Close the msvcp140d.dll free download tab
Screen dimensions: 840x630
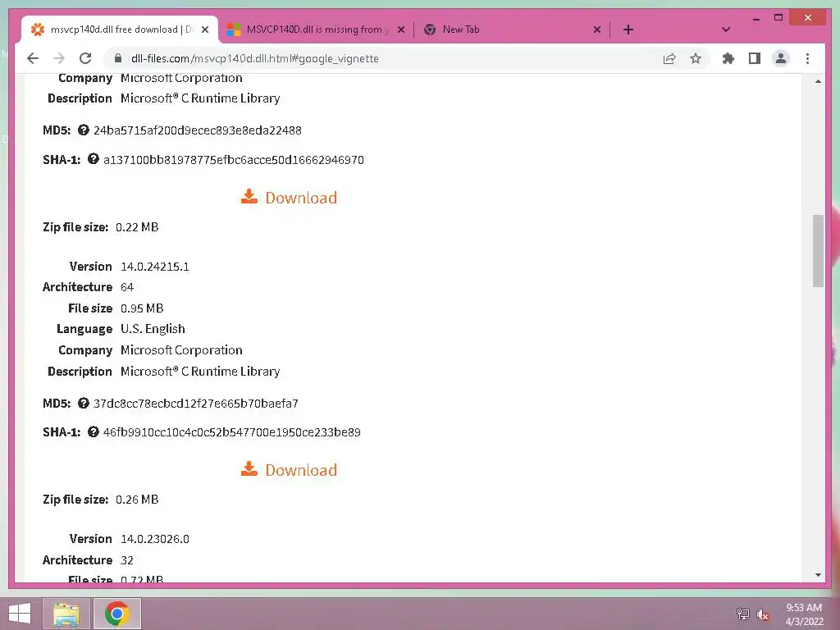204,30
